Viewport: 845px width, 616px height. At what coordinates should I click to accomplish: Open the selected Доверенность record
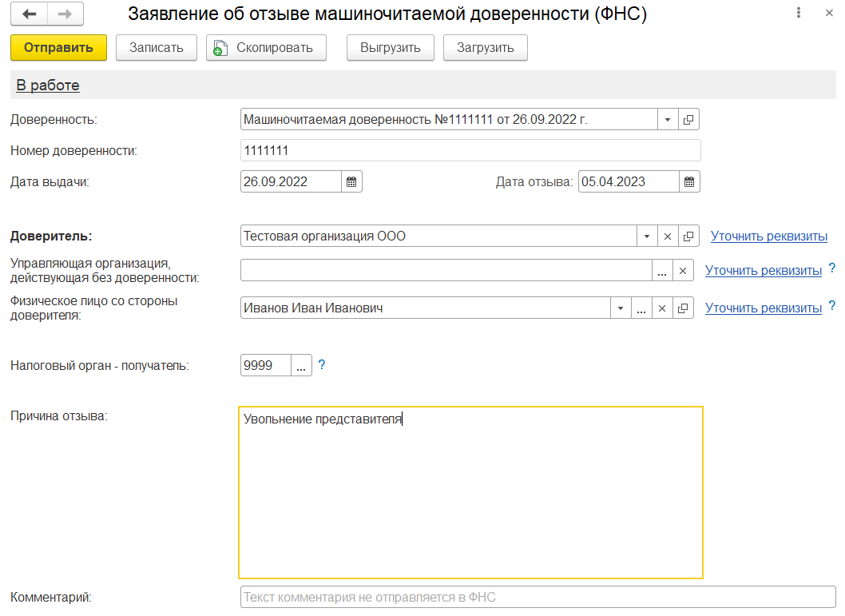pos(688,120)
